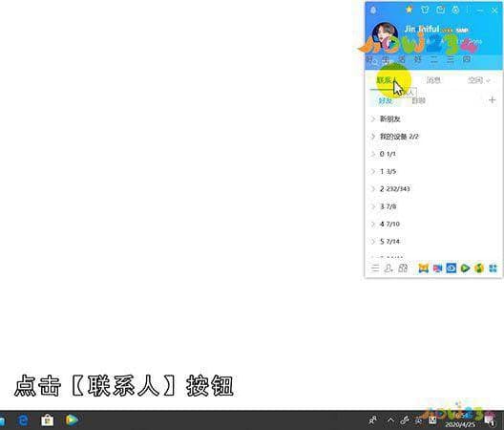504x430 pixels.
Task: Open the icon next to add friend
Action: (x=403, y=269)
